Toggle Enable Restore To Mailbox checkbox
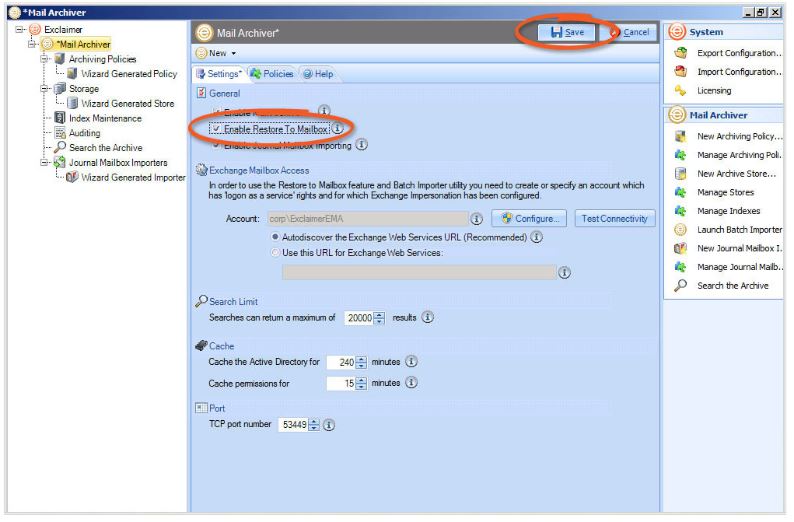Viewport: 794px width, 522px height. pyautogui.click(x=217, y=129)
